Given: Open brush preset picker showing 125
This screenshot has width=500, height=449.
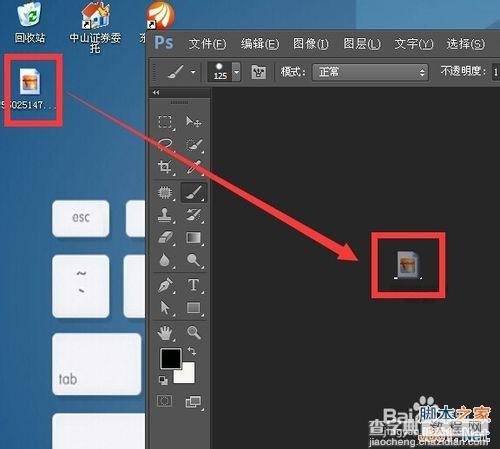Looking at the screenshot, I should coord(224,72).
